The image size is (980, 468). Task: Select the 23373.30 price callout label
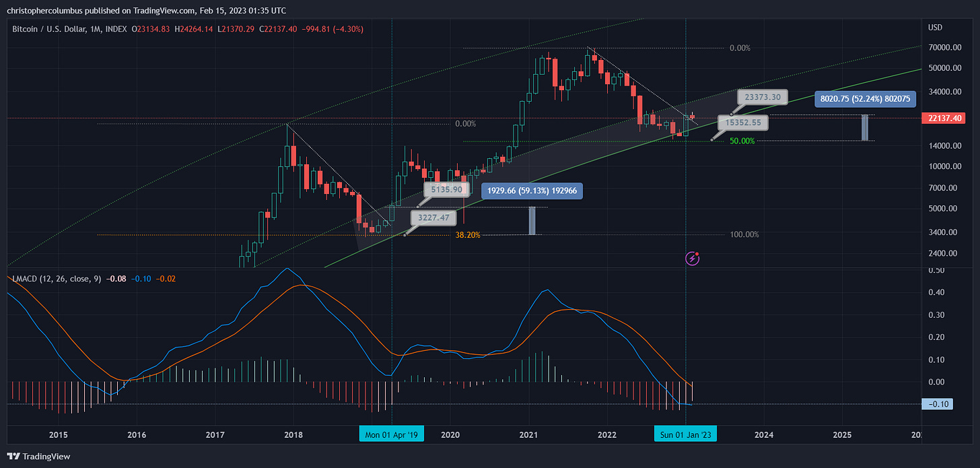(762, 97)
